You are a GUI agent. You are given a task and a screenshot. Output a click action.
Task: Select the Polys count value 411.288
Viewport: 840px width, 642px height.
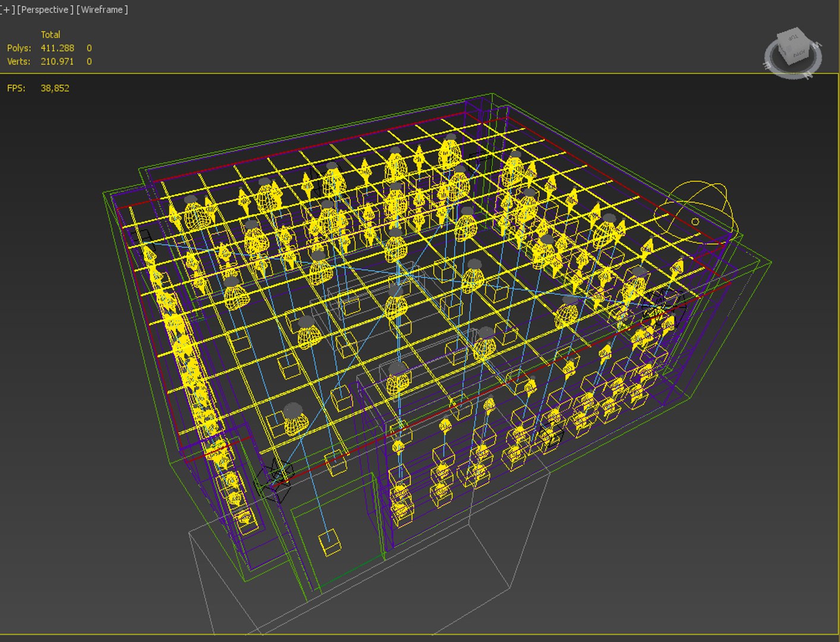[57, 48]
